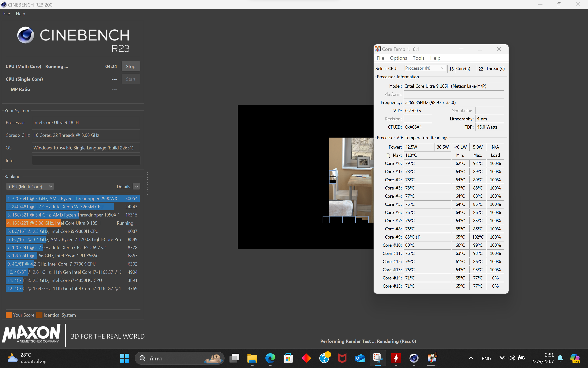Click the Info input field
Viewport: 588px width, 368px height.
click(86, 160)
